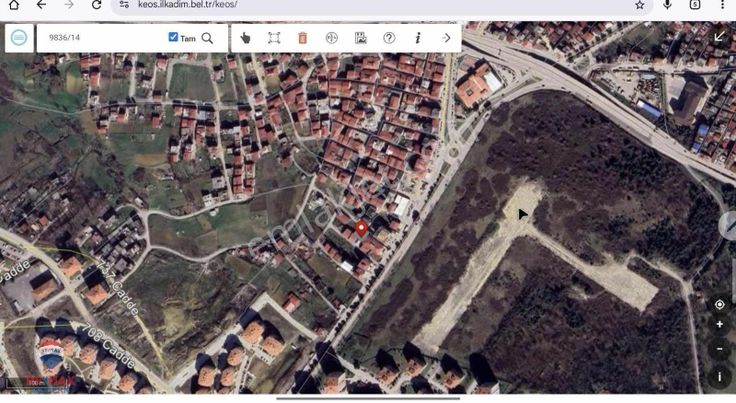Activate the rectangle selection tool
The width and height of the screenshot is (736, 403).
274,38
